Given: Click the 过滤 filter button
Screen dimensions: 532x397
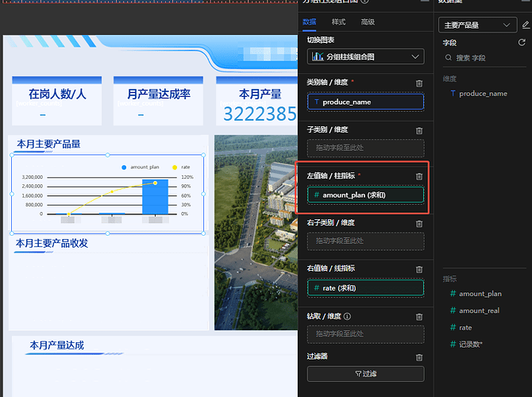Looking at the screenshot, I should click(x=365, y=374).
